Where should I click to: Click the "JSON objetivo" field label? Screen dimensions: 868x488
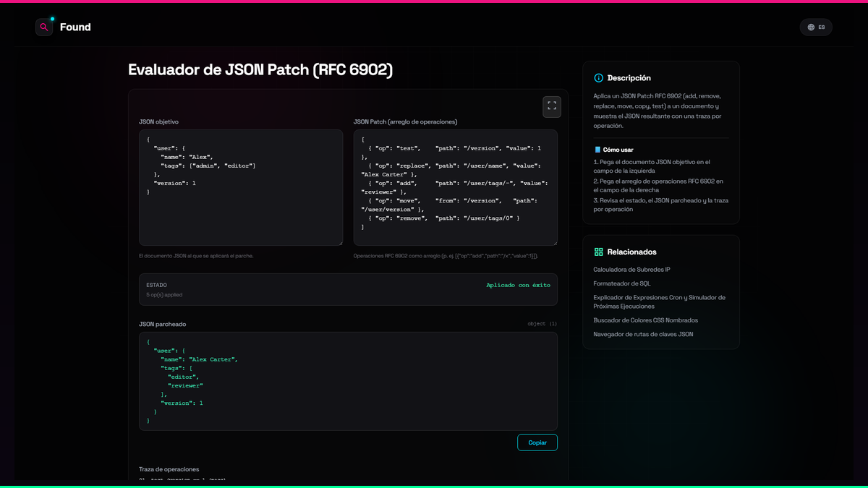[158, 121]
